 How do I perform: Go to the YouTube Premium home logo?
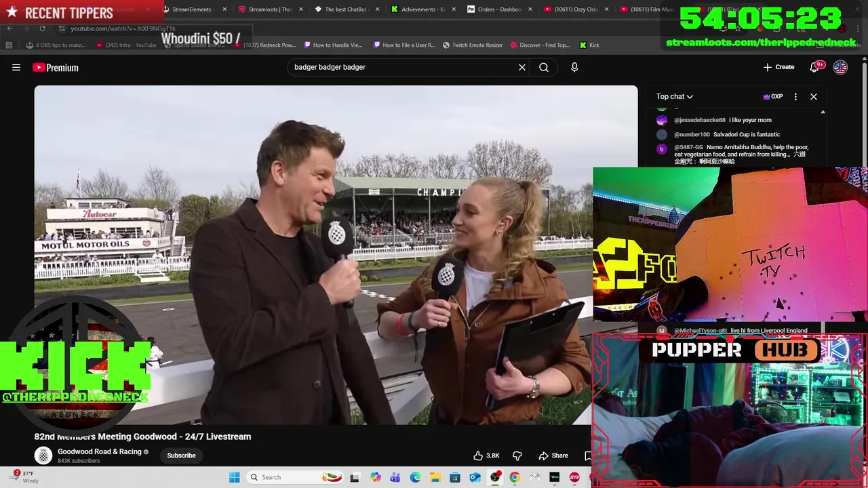56,67
